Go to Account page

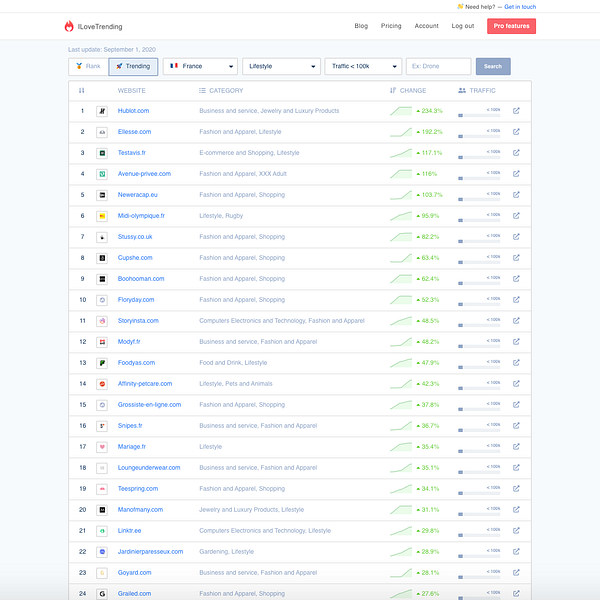426,26
